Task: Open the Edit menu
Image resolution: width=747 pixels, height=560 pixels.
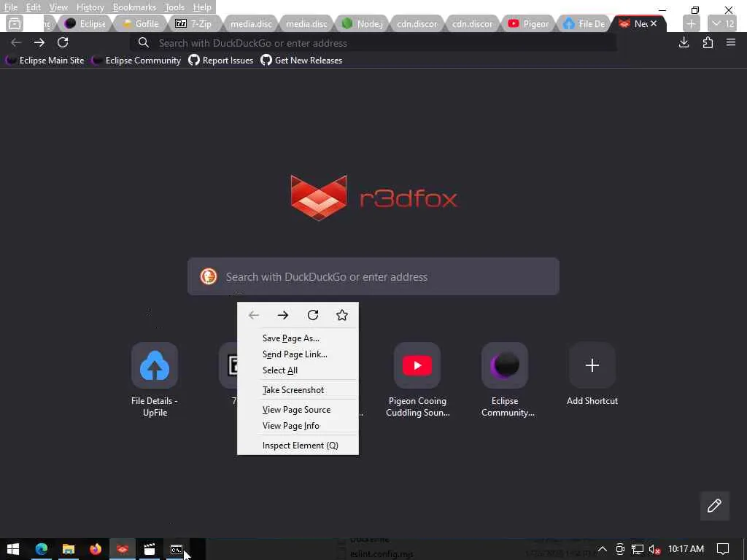Action: point(33,7)
